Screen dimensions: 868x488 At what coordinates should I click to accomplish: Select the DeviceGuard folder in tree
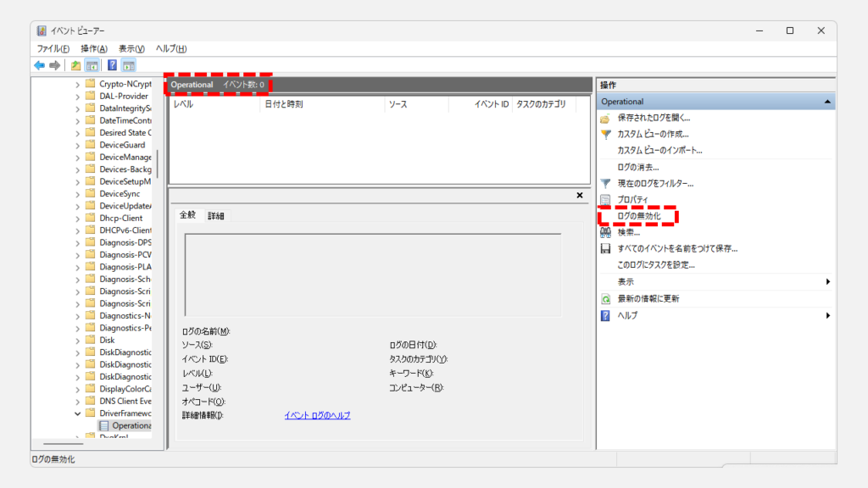pyautogui.click(x=121, y=145)
